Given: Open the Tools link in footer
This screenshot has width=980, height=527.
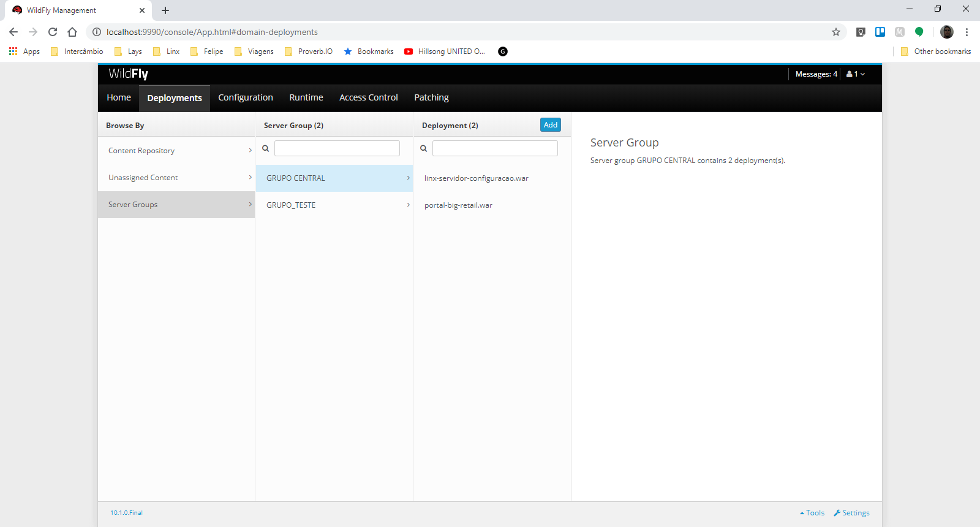Looking at the screenshot, I should point(812,513).
